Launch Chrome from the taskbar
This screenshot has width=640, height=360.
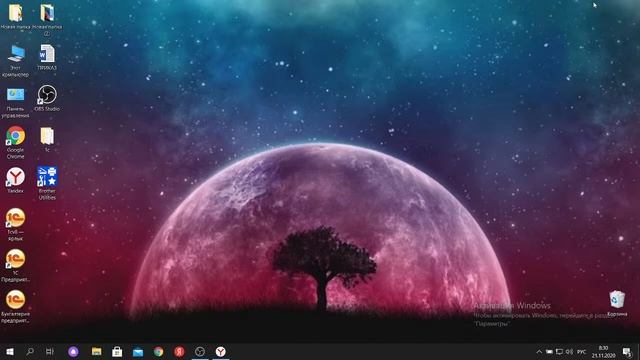[x=159, y=351]
